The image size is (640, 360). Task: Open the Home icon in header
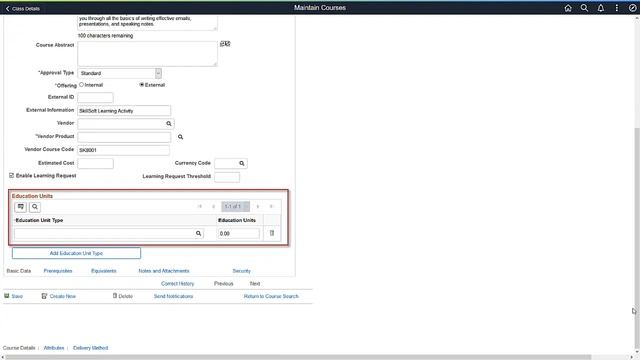click(568, 8)
